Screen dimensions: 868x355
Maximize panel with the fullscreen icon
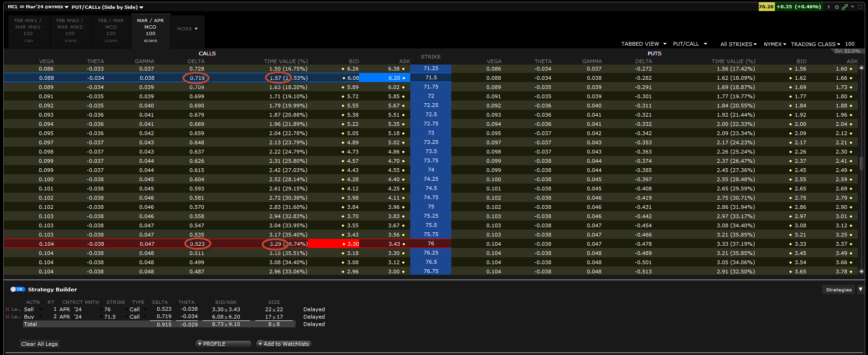pyautogui.click(x=860, y=7)
